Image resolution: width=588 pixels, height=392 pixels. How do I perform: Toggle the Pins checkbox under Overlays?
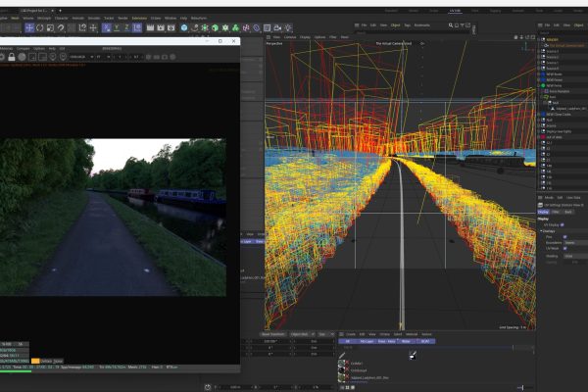[x=563, y=236]
